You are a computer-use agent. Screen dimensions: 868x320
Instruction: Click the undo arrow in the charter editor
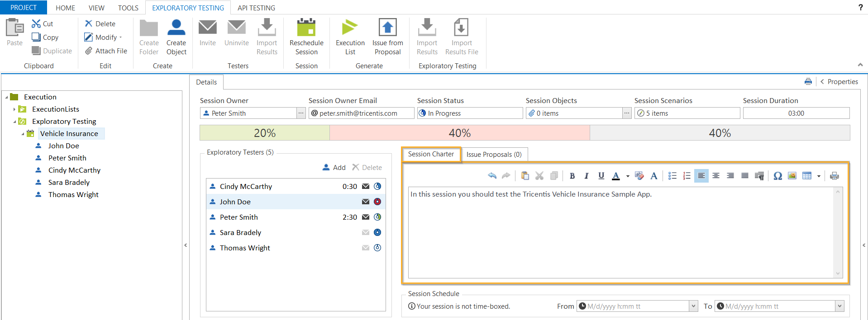coord(492,176)
